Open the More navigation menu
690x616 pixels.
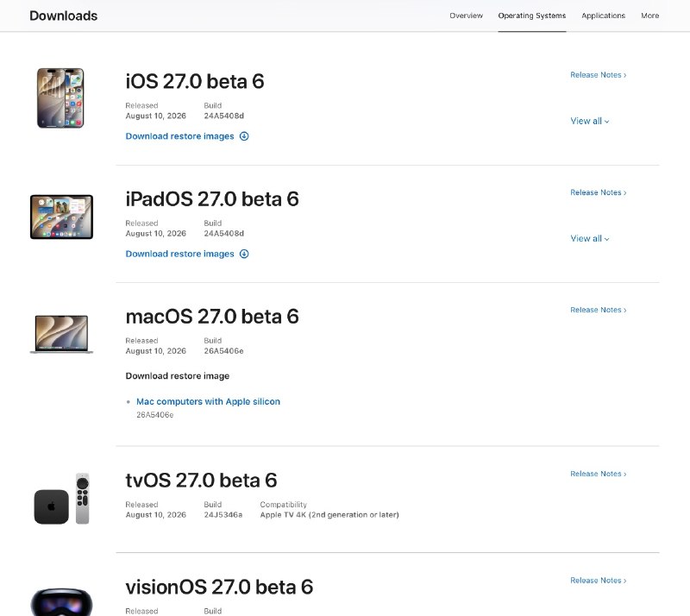tap(650, 16)
